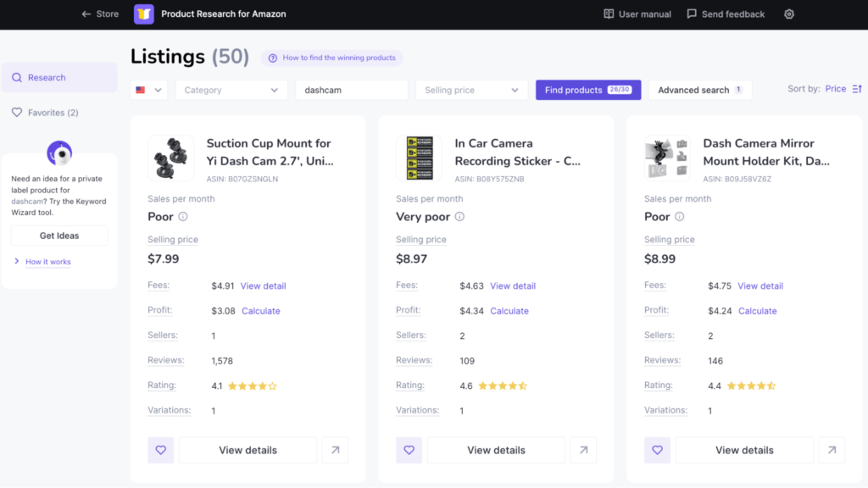The width and height of the screenshot is (868, 488).
Task: Click the question icon beside winning products tip
Action: [272, 58]
